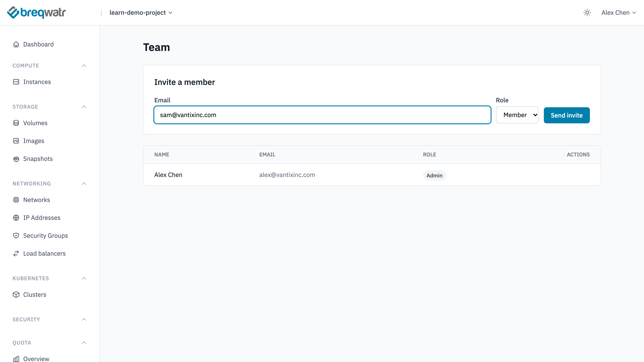The width and height of the screenshot is (644, 362).
Task: Open Snapshots page
Action: point(38,159)
